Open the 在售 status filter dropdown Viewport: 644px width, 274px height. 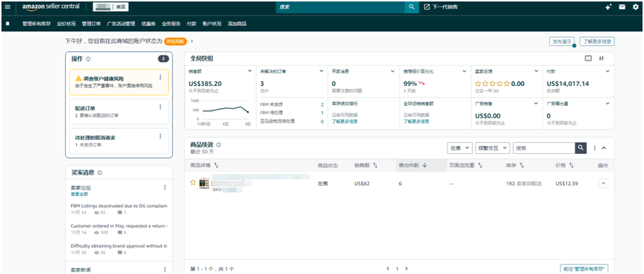coord(459,148)
